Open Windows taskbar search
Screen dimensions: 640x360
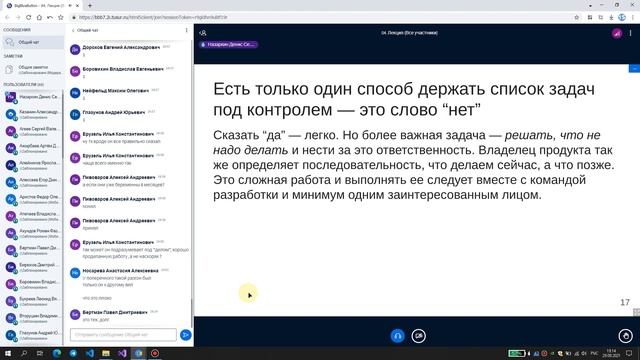[x=24, y=353]
